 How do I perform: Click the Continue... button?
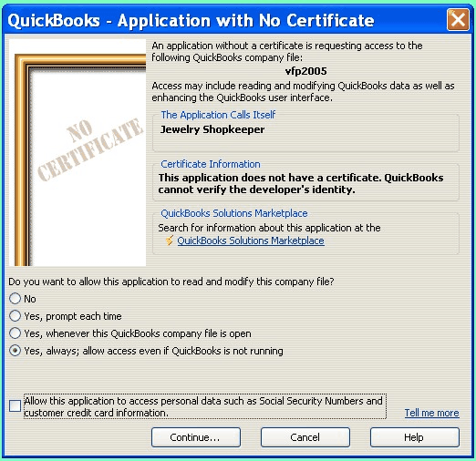196,437
